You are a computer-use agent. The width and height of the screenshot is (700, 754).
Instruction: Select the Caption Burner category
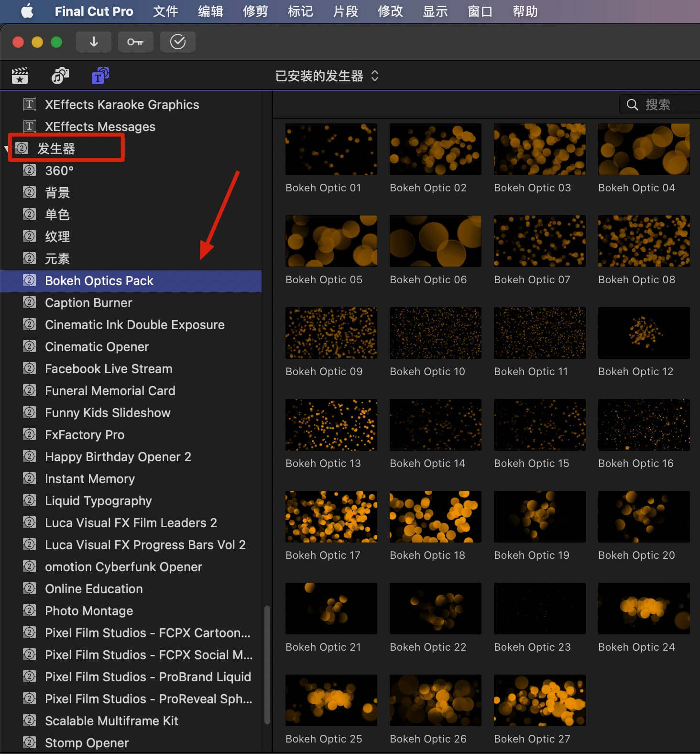click(x=88, y=303)
